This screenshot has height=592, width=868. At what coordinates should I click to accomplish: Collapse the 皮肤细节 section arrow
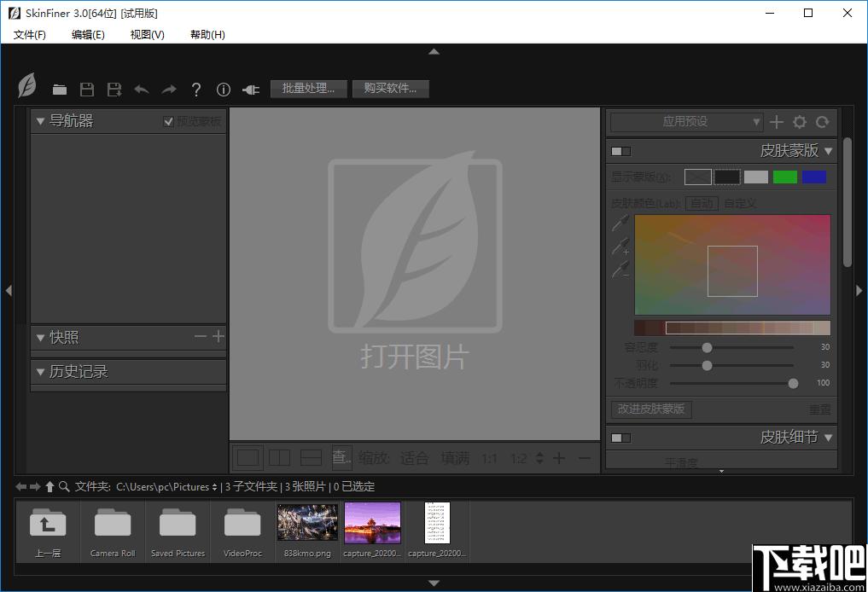[x=828, y=437]
